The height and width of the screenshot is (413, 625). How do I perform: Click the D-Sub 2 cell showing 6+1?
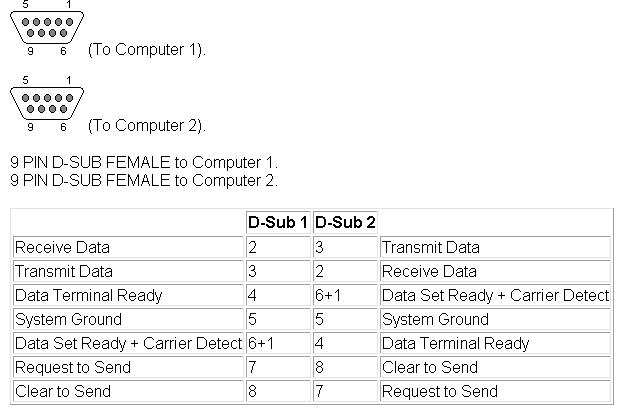coord(345,295)
